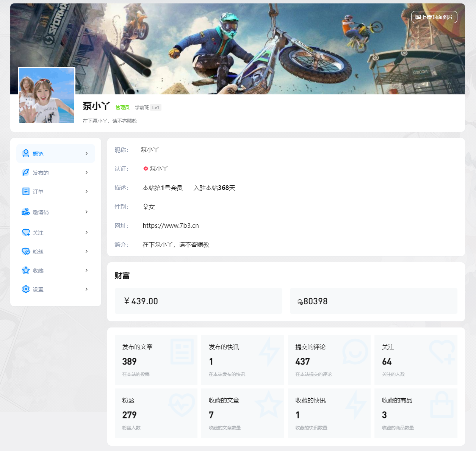Click the 80398 points value
The height and width of the screenshot is (451, 476).
coord(315,301)
